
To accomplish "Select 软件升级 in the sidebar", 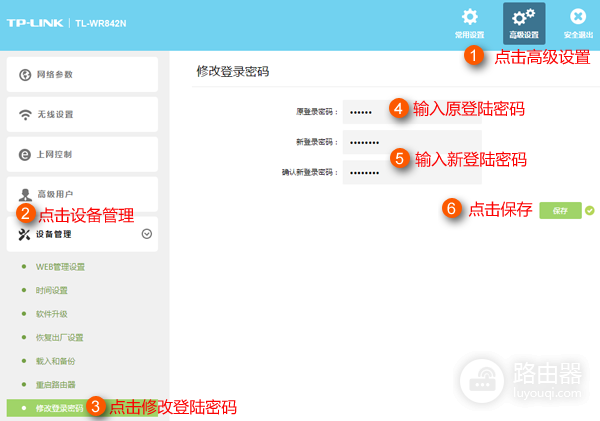I will (52, 314).
